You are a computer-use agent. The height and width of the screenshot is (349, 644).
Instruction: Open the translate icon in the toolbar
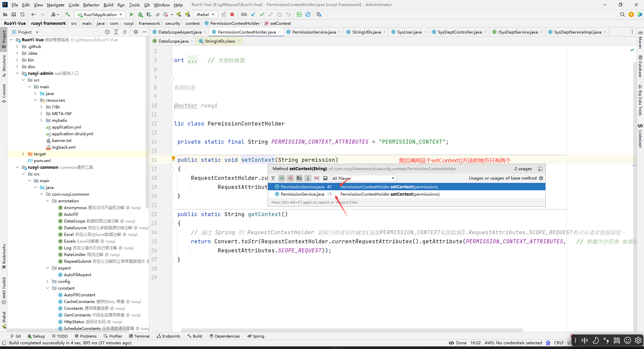[x=319, y=14]
